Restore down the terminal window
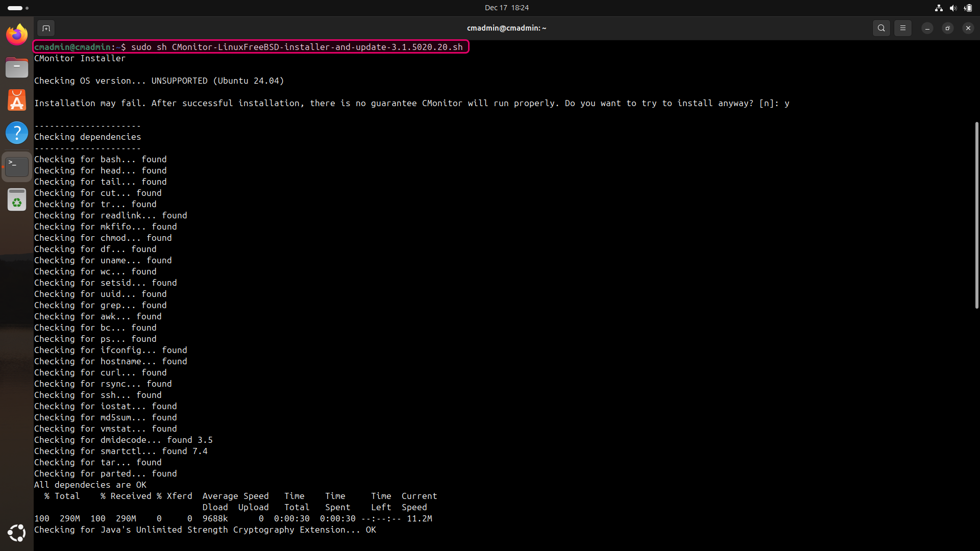The width and height of the screenshot is (980, 551). click(x=948, y=28)
